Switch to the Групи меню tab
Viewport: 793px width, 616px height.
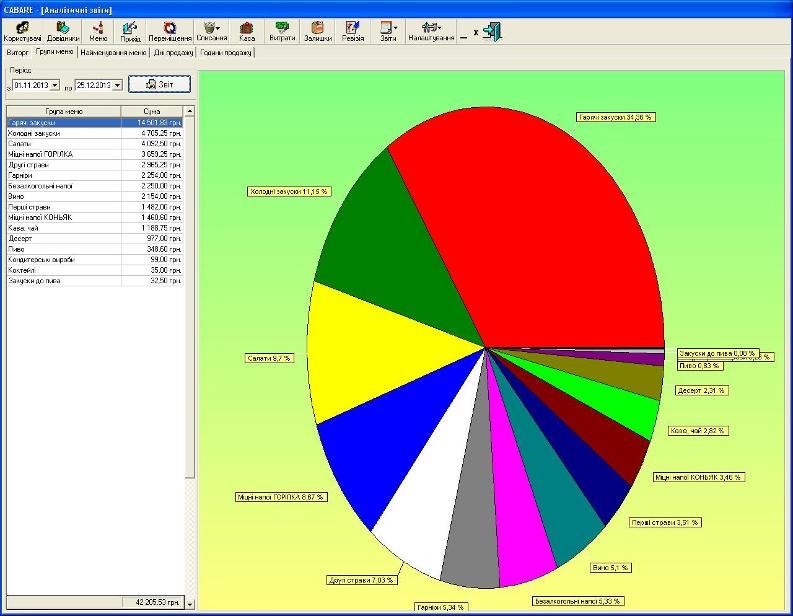click(x=55, y=52)
